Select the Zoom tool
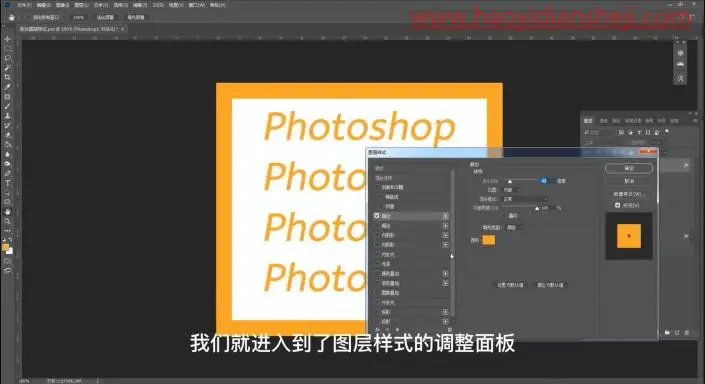Screen dimensions: 705x384 [x=7, y=221]
